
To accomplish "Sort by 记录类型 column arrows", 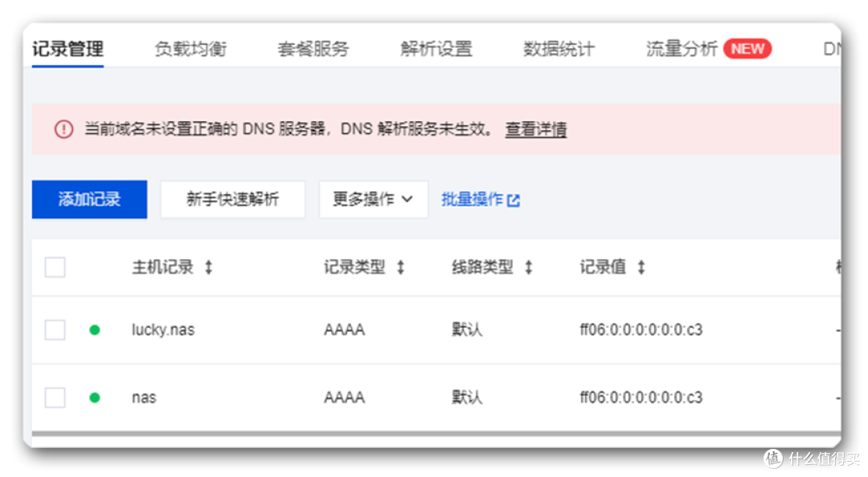I will pos(401,268).
